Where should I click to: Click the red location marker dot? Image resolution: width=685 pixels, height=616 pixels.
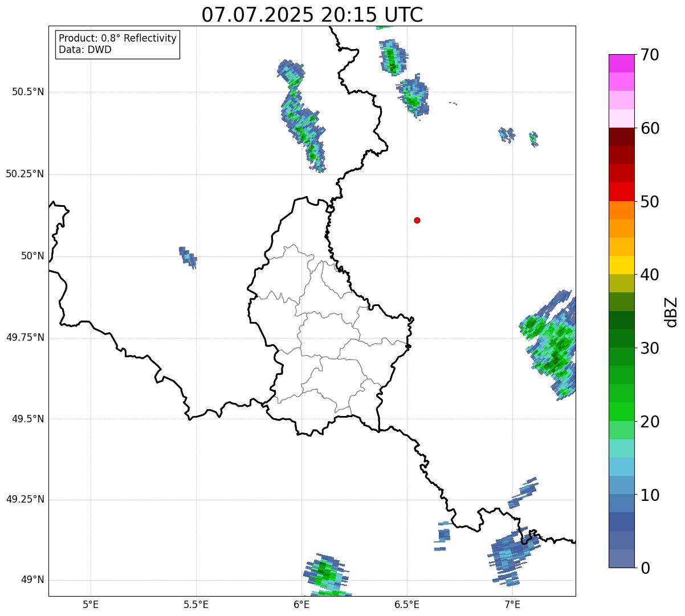417,220
